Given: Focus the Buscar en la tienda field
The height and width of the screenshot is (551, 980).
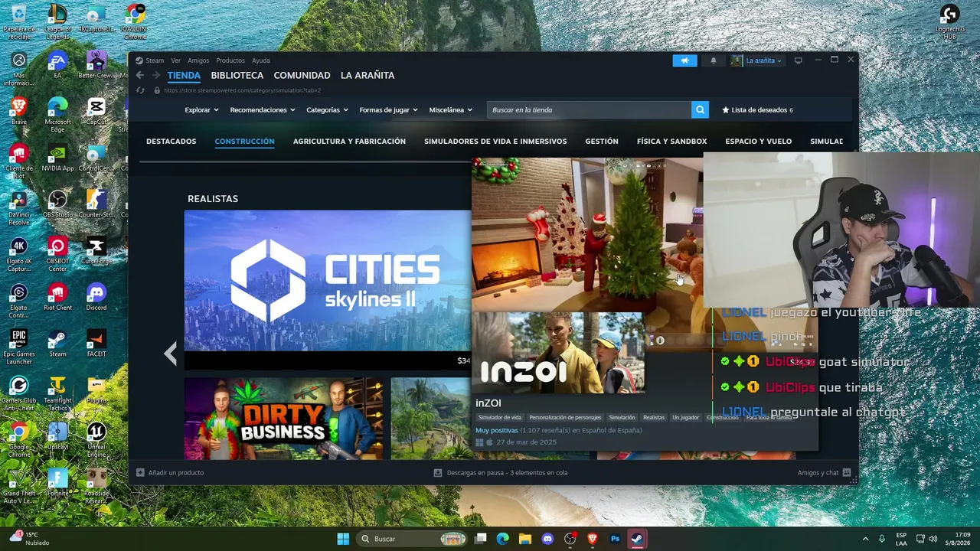Looking at the screenshot, I should (x=589, y=110).
